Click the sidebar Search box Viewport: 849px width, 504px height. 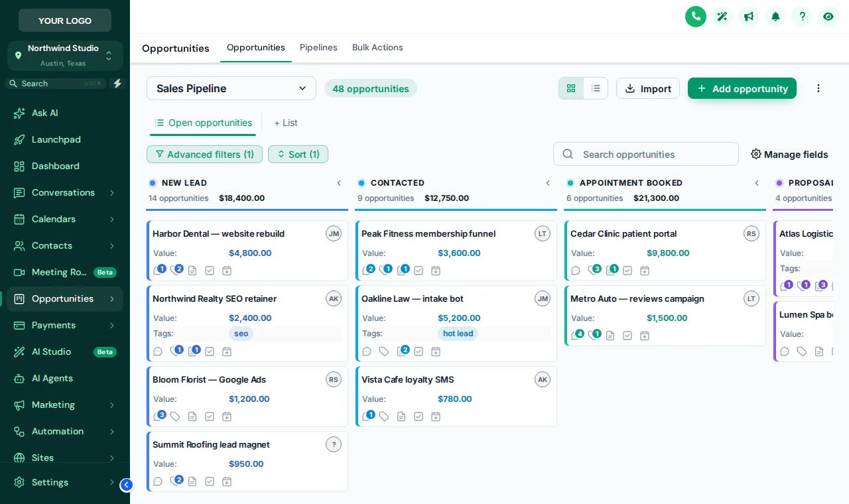56,84
